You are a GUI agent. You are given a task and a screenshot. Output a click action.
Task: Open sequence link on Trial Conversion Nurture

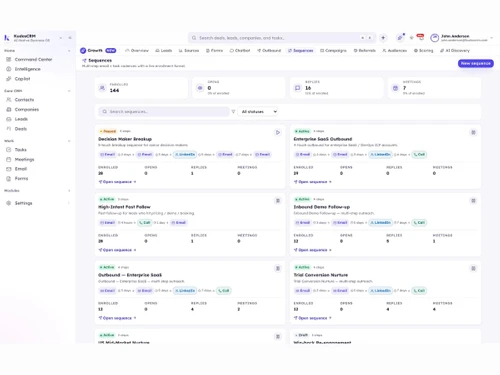(313, 318)
